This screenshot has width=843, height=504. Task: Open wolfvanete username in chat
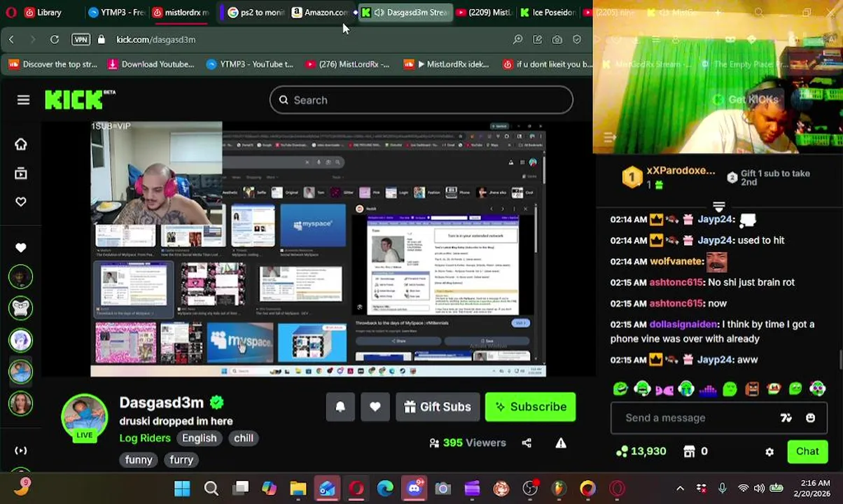(677, 261)
